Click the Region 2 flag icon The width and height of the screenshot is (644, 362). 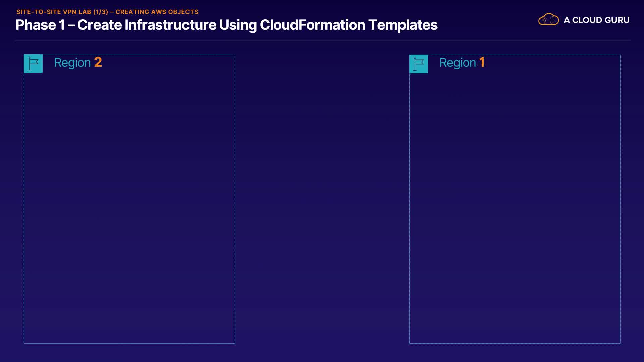point(33,64)
